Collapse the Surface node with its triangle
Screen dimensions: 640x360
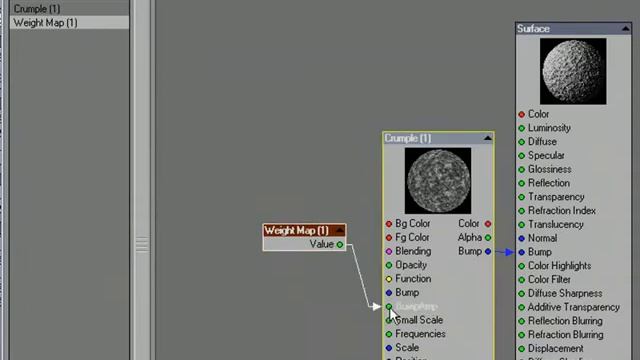625,29
